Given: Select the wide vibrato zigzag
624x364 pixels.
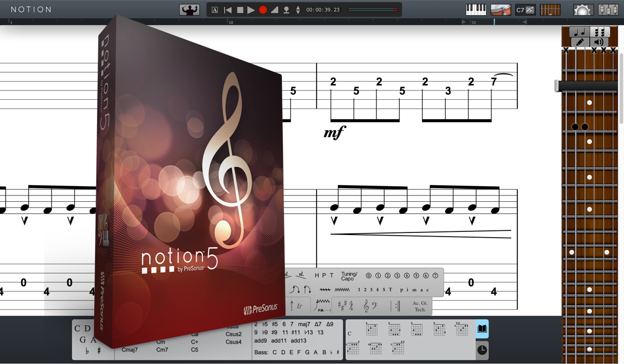Looking at the screenshot, I should [x=342, y=290].
